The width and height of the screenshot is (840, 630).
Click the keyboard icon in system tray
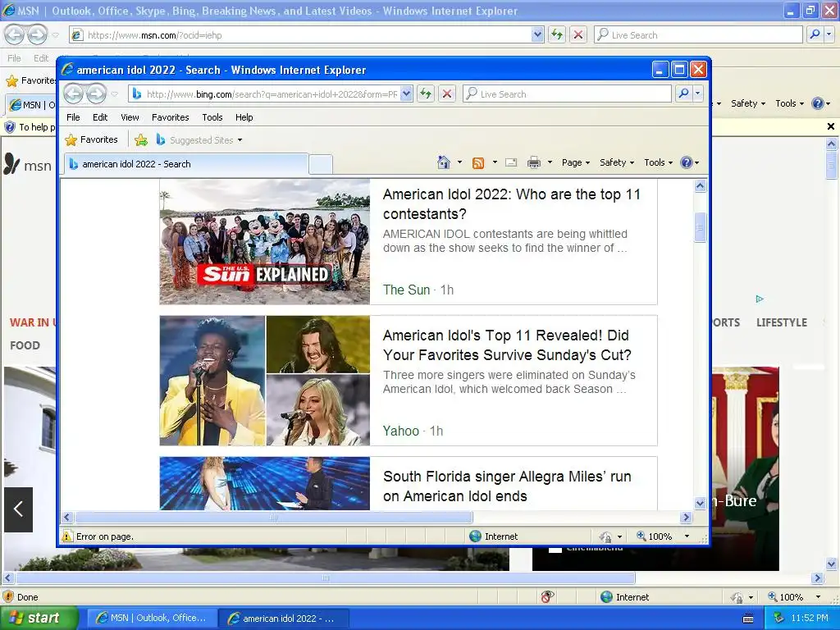748,619
